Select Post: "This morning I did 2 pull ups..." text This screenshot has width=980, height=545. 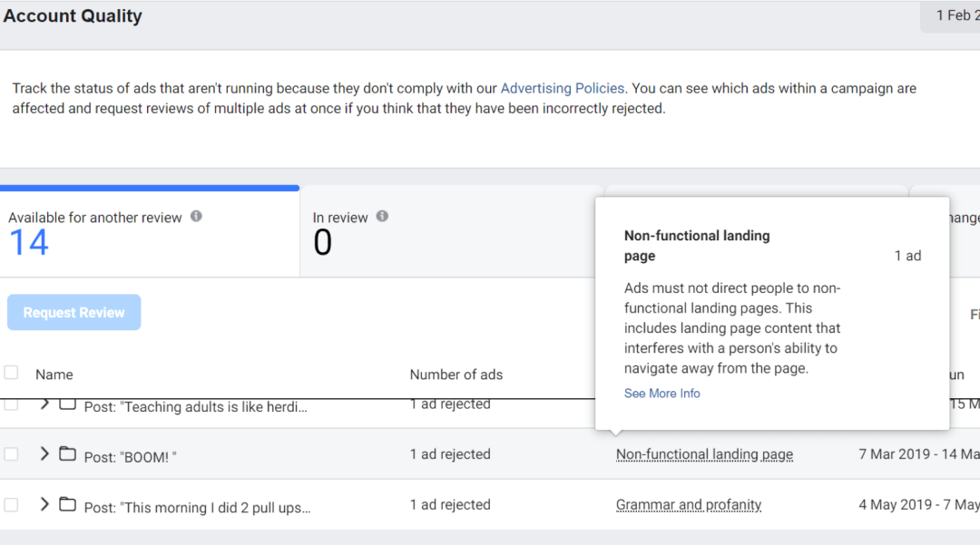(198, 508)
